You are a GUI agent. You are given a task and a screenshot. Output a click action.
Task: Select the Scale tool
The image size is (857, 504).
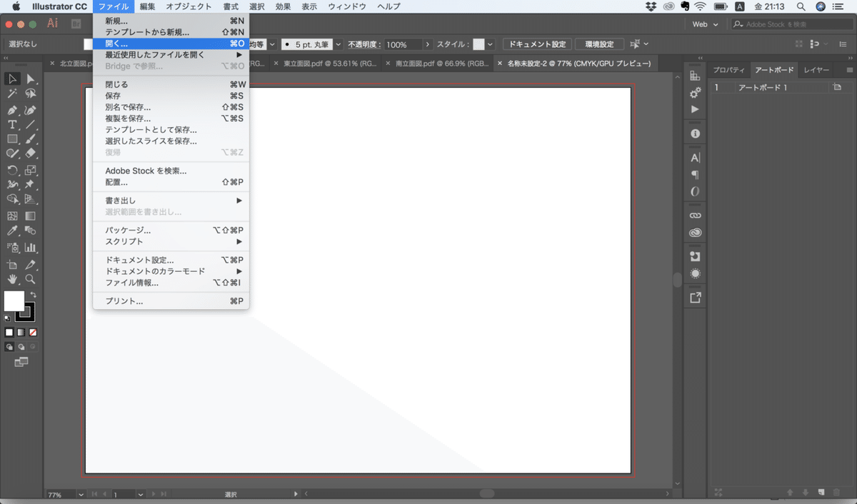pyautogui.click(x=30, y=170)
